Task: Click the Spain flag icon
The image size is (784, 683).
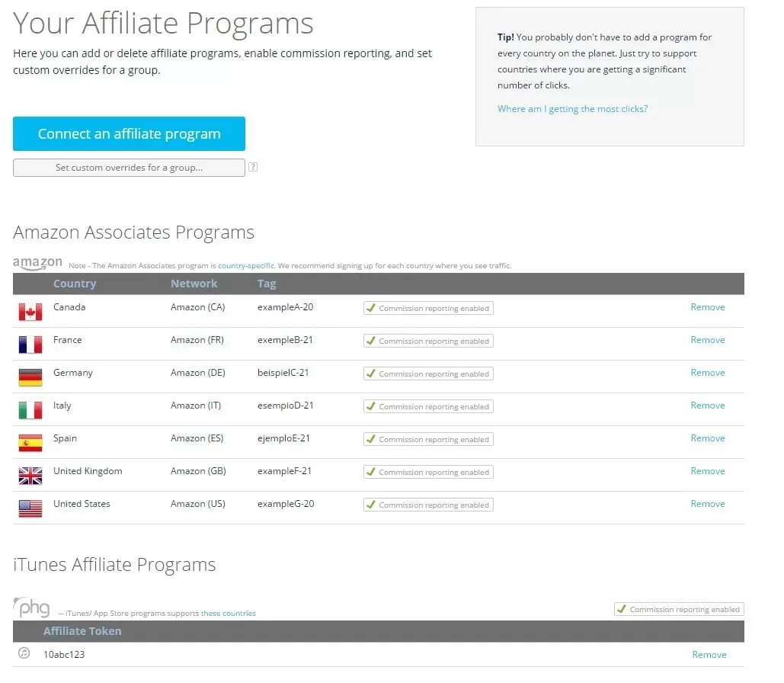Action: point(30,443)
